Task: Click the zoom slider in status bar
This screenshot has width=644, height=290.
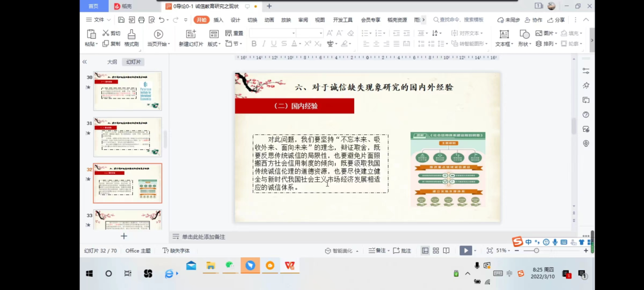Action: click(537, 251)
